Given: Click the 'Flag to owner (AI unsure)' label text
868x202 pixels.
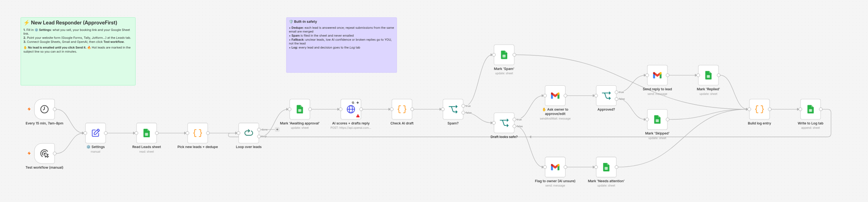Looking at the screenshot, I should pyautogui.click(x=555, y=181).
